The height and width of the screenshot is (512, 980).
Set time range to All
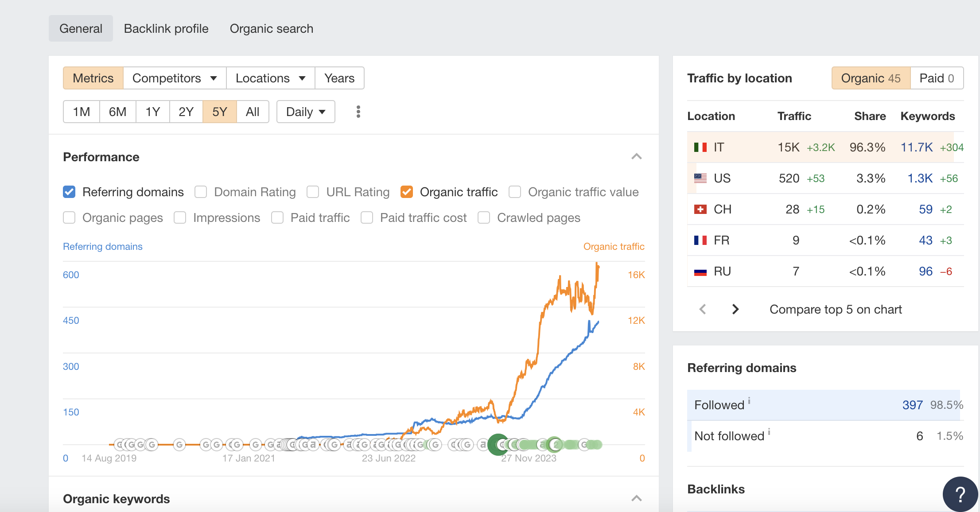(253, 112)
